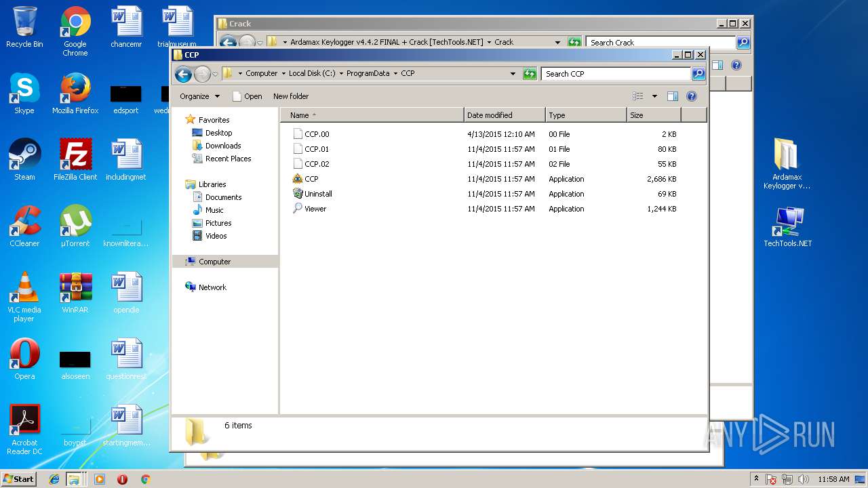This screenshot has height=488, width=868.
Task: Select Computer in navigation pane
Action: [225, 262]
